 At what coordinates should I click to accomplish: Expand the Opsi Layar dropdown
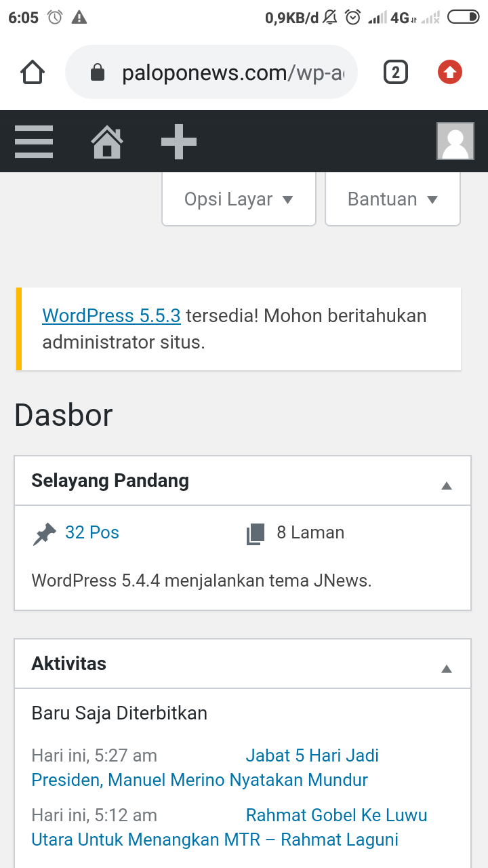click(239, 199)
